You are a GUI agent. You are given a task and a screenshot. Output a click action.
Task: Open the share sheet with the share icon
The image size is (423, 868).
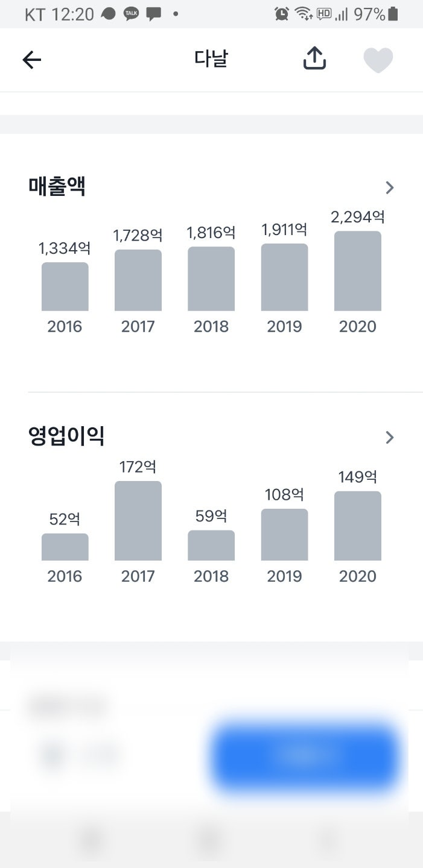tap(313, 58)
